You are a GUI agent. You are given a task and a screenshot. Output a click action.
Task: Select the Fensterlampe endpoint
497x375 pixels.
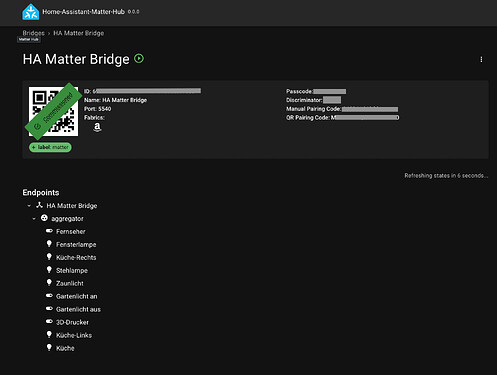76,244
